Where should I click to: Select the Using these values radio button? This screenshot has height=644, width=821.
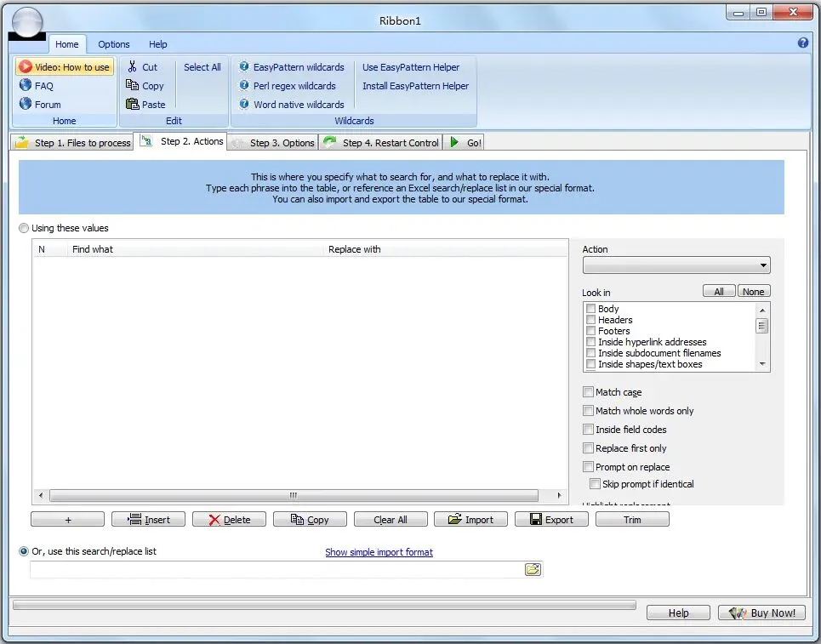(x=24, y=228)
